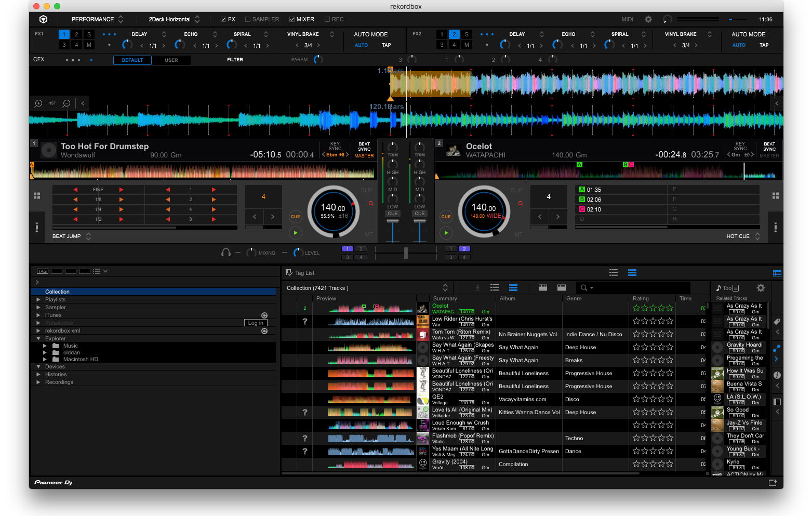812x516 pixels.
Task: Assign FX2 to deck 2
Action: (454, 34)
